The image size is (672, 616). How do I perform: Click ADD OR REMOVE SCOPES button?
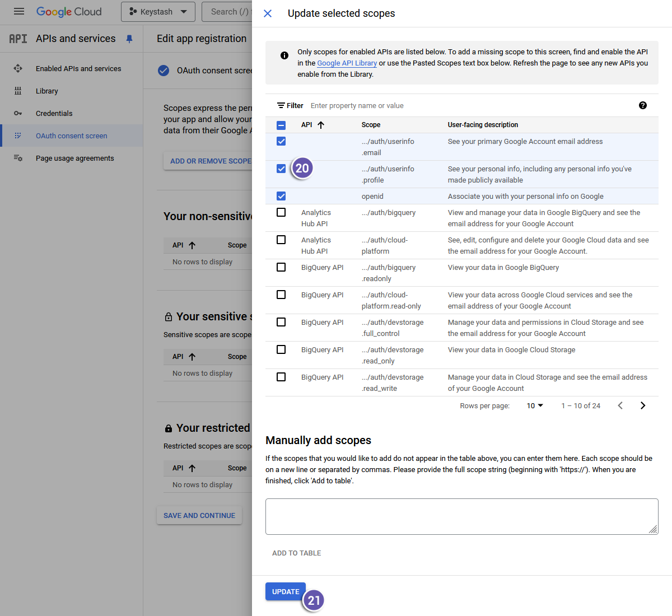[x=208, y=161]
